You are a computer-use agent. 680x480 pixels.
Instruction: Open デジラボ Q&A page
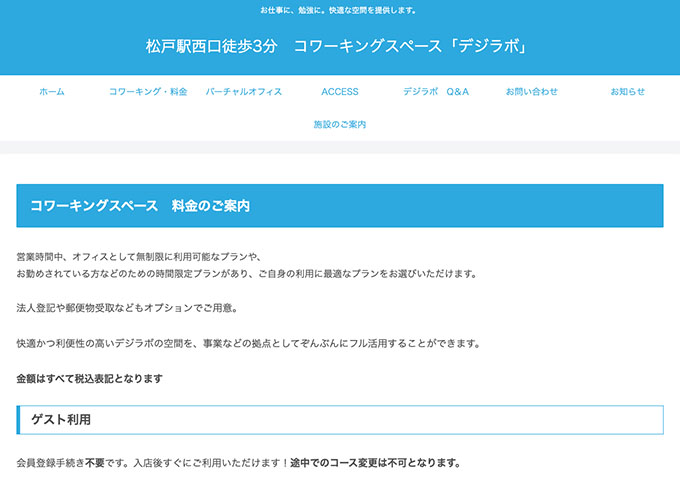coord(436,91)
